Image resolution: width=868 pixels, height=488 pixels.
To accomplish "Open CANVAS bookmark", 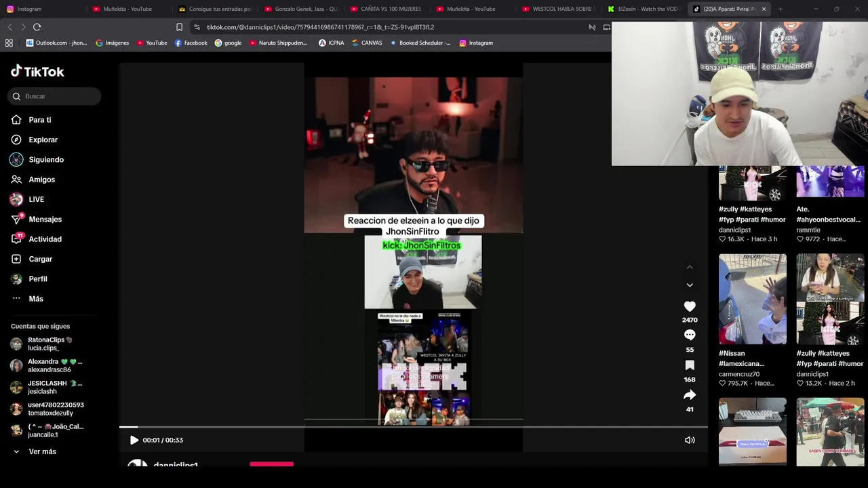I will (x=366, y=43).
